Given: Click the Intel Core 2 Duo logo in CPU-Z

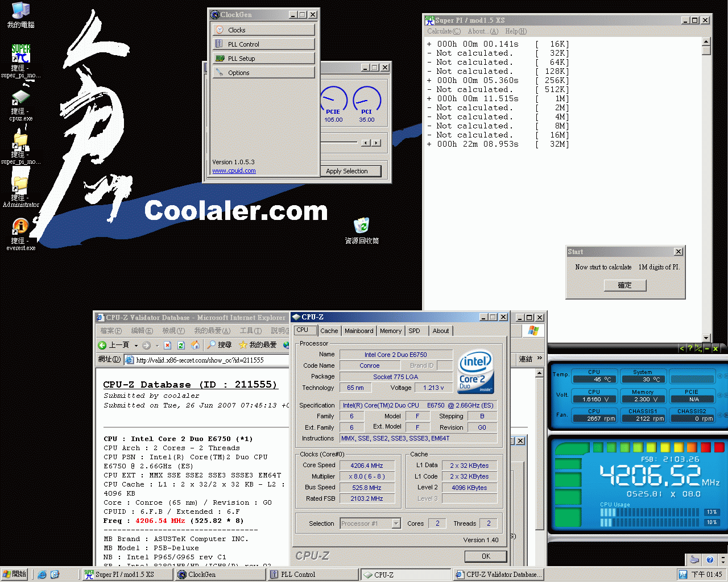Looking at the screenshot, I should [476, 372].
